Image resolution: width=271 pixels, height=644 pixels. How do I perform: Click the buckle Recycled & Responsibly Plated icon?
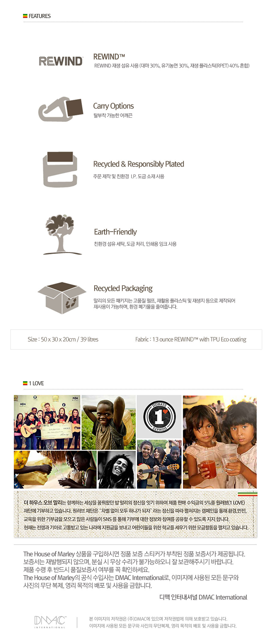[60, 169]
